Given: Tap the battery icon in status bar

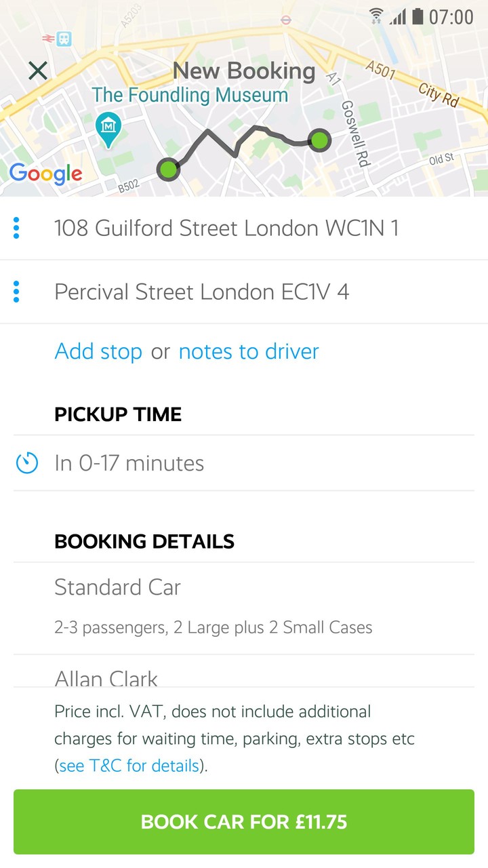Looking at the screenshot, I should 418,16.
